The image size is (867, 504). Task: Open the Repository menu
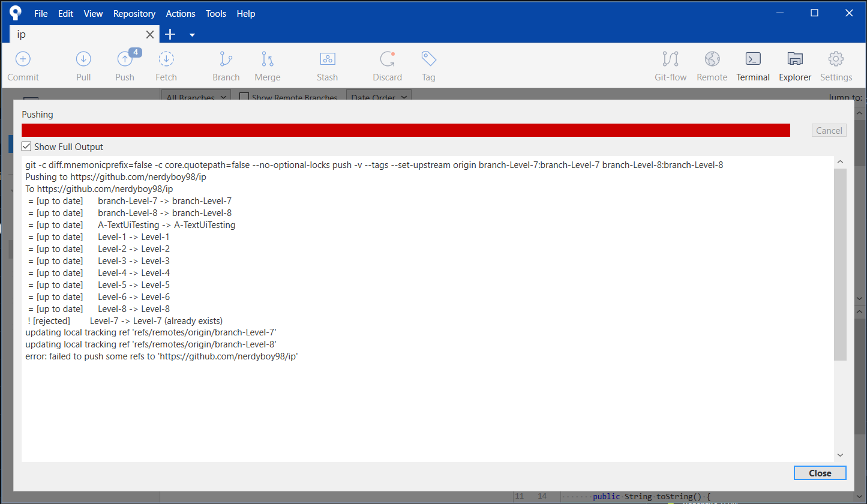[x=134, y=13]
